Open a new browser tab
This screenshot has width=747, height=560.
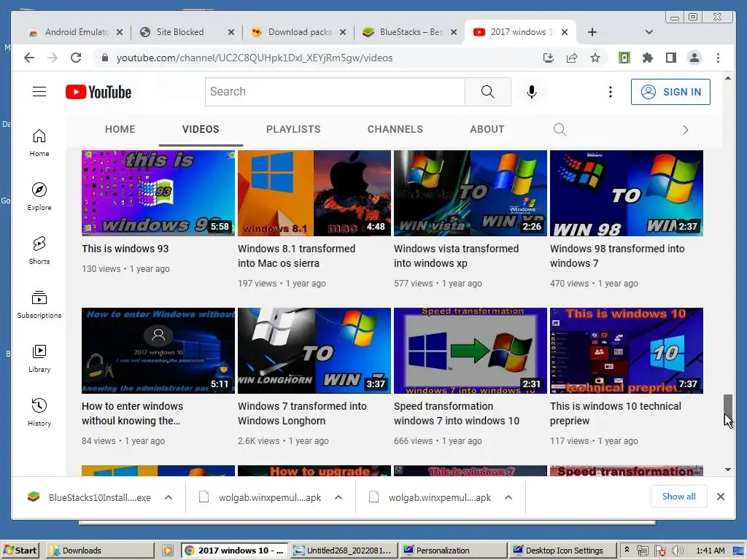pos(592,32)
